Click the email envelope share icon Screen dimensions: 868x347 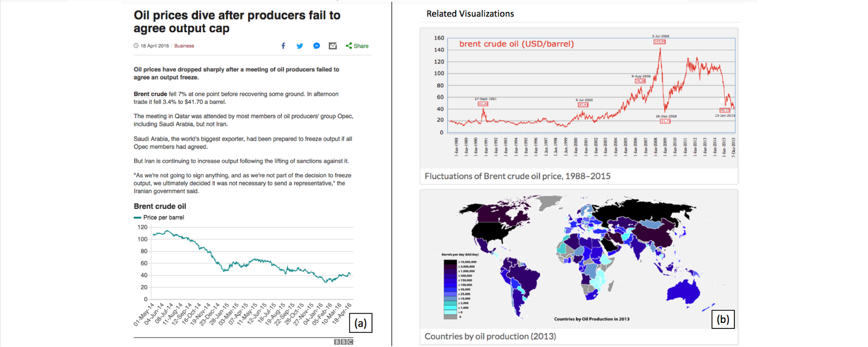pos(333,46)
